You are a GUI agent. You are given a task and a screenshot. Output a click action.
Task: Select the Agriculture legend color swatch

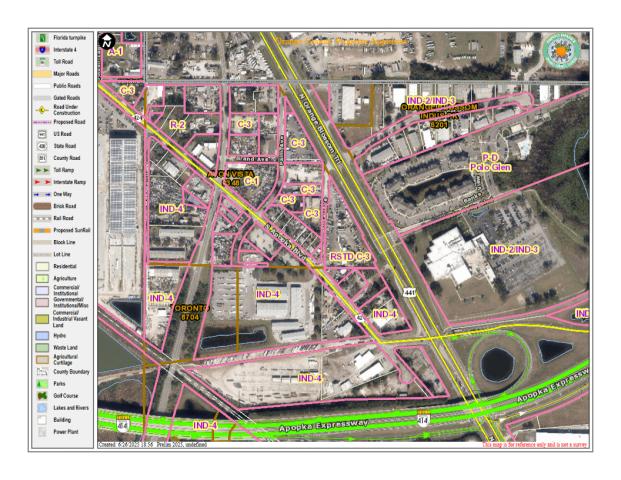coord(42,278)
